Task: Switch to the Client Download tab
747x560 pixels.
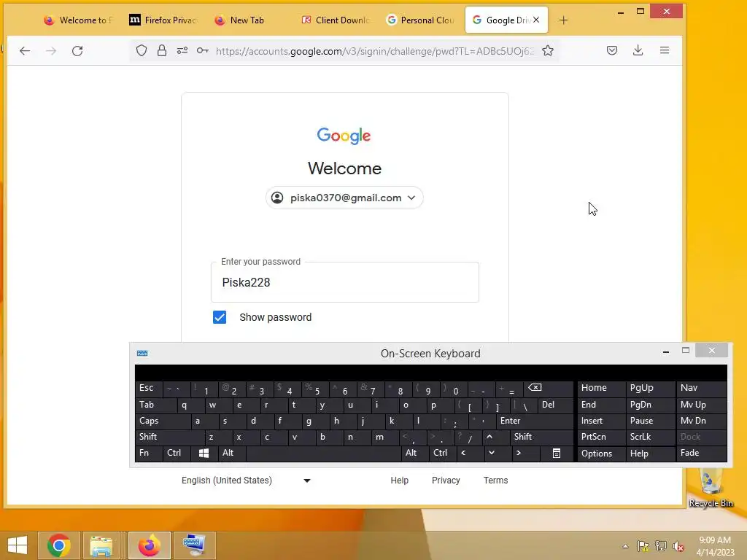Action: [x=336, y=20]
